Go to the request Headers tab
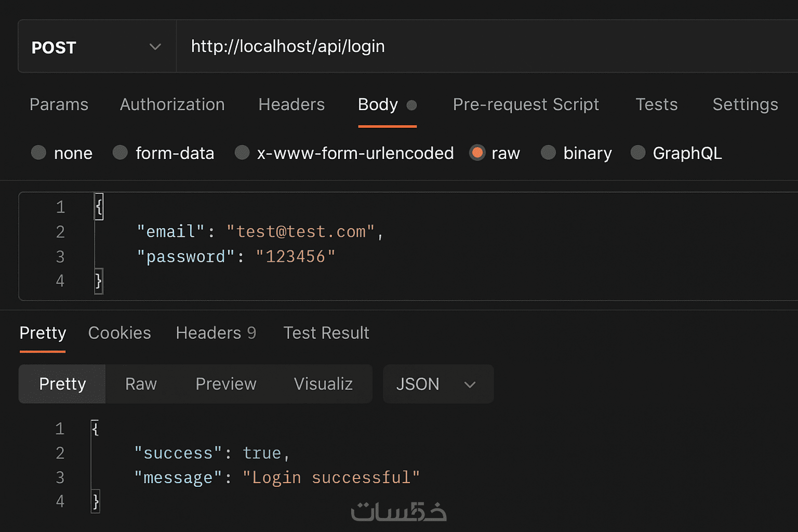 (291, 104)
